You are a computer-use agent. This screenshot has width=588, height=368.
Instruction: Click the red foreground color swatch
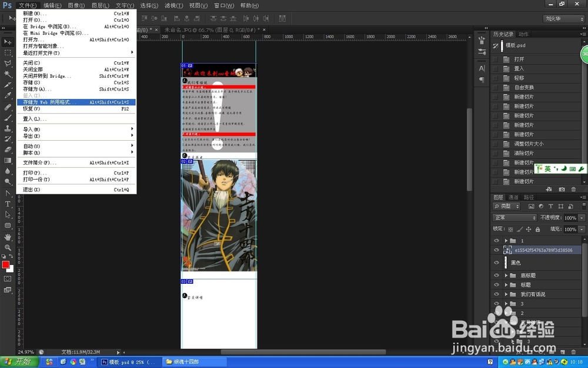5,265
